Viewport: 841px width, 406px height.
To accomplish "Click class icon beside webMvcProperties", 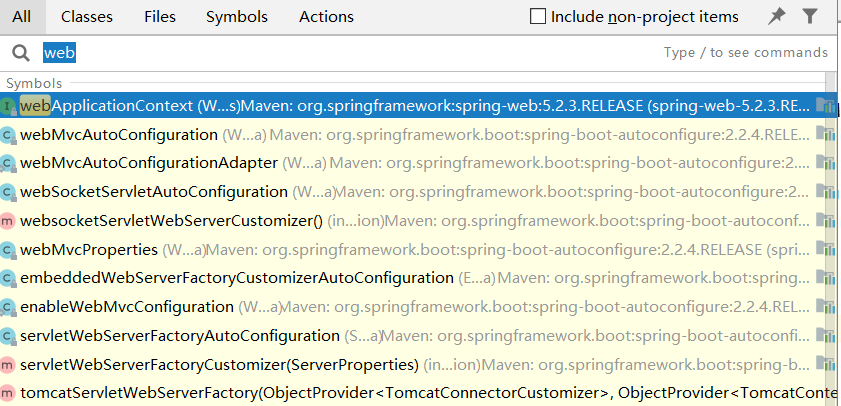I will tap(7, 250).
